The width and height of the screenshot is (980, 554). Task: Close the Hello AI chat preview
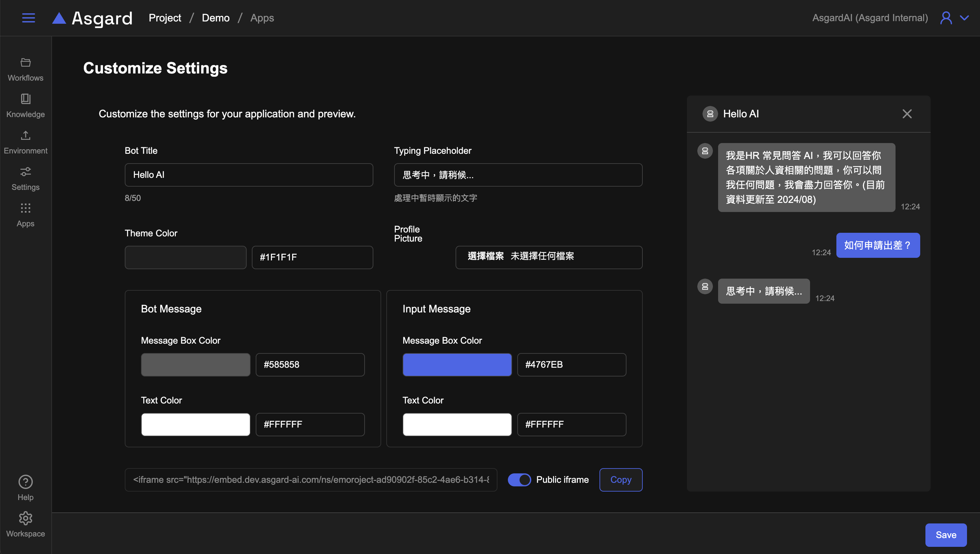tap(907, 114)
